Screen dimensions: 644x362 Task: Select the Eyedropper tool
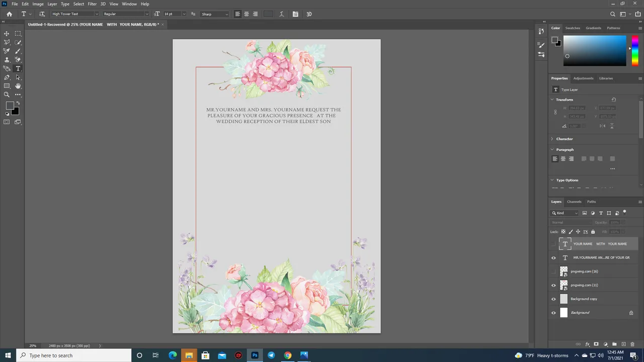coord(7,51)
